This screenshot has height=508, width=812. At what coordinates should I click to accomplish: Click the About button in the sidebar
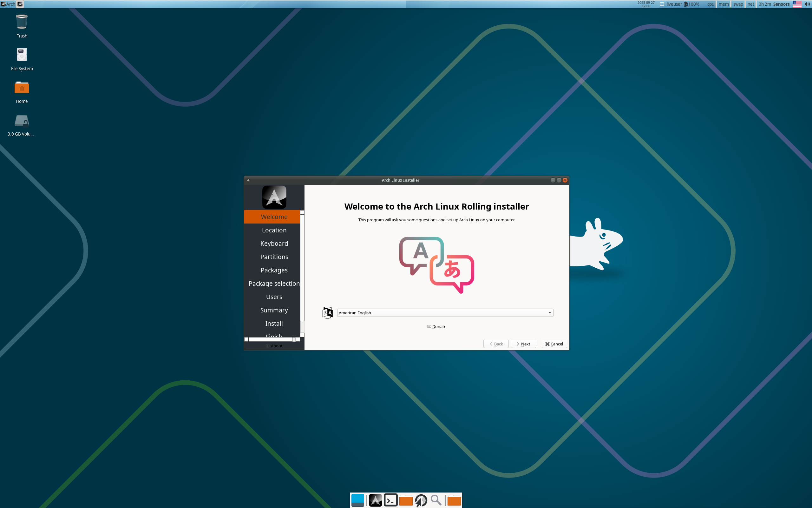click(274, 346)
